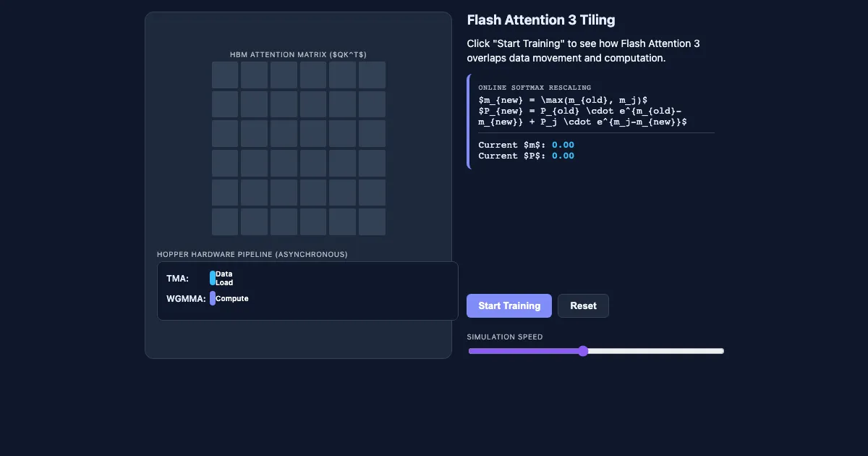Click the bottom-right tile of the attention matrix

(x=372, y=221)
